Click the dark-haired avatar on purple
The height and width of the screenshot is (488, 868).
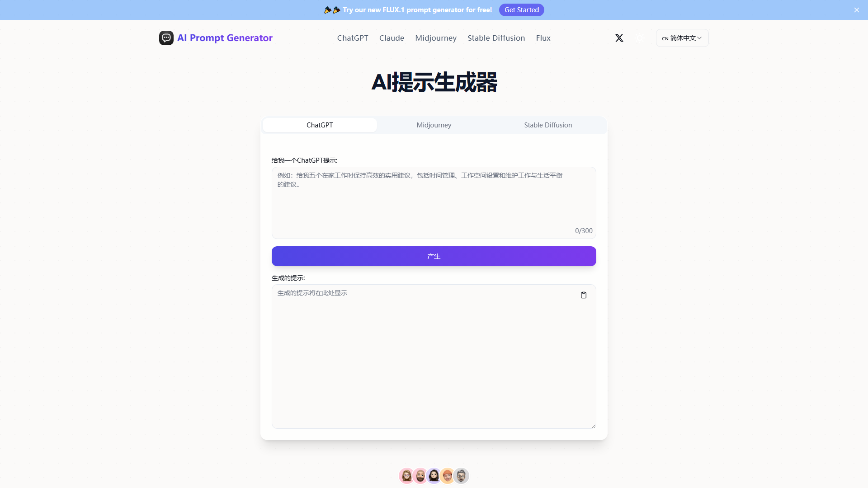[x=434, y=476]
